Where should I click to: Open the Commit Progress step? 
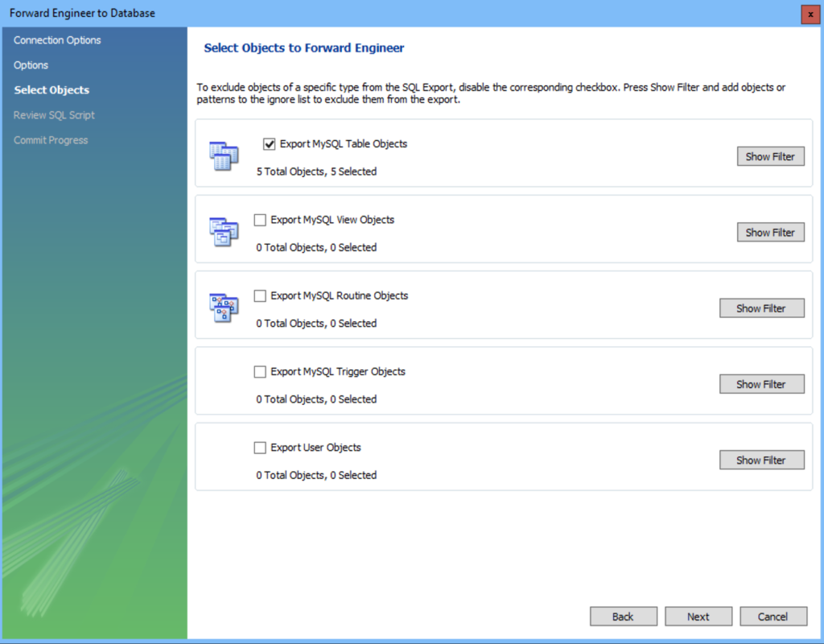pos(51,140)
